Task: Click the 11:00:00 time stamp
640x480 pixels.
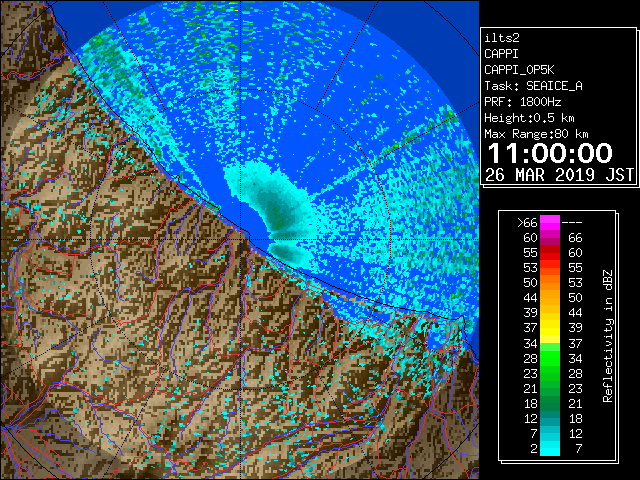Action: [550, 153]
